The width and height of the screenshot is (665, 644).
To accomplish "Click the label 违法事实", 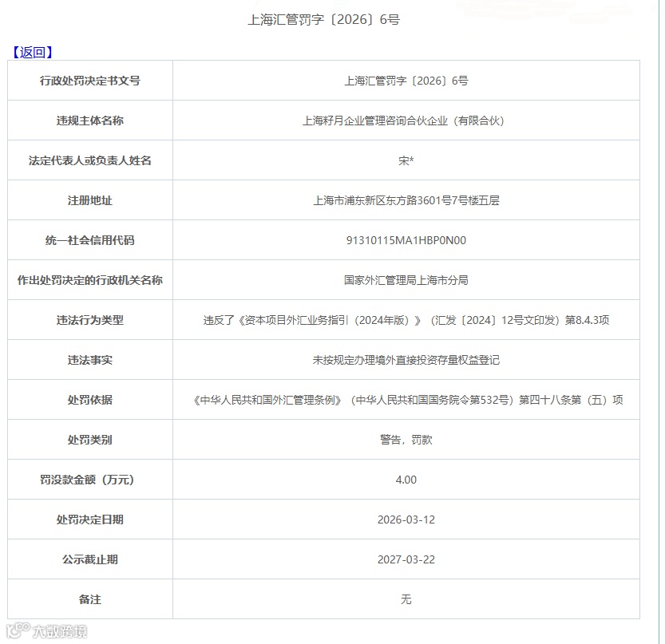I will coord(90,360).
